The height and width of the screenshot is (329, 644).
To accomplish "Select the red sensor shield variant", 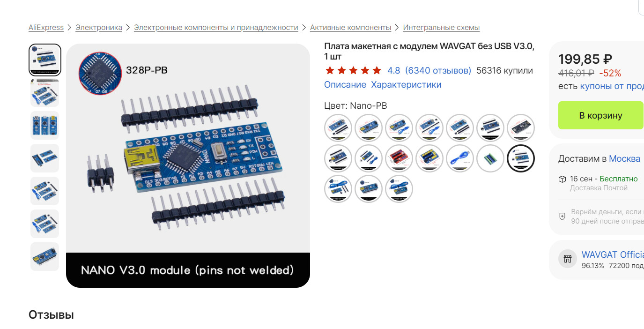I will [x=399, y=158].
